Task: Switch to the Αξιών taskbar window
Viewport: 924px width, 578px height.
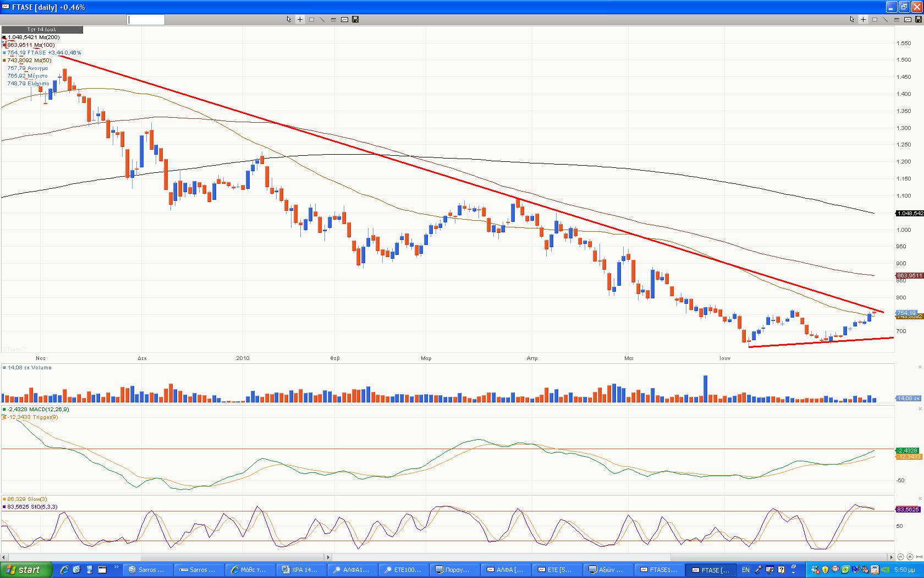Action: 609,570
